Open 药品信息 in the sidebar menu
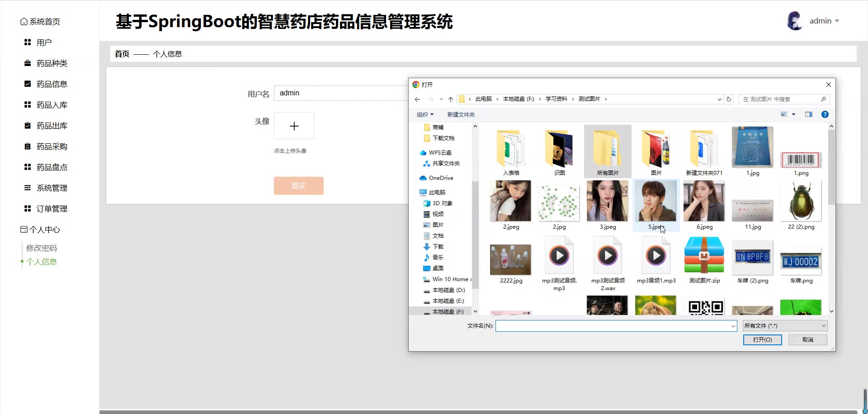The width and height of the screenshot is (868, 414). (x=52, y=84)
